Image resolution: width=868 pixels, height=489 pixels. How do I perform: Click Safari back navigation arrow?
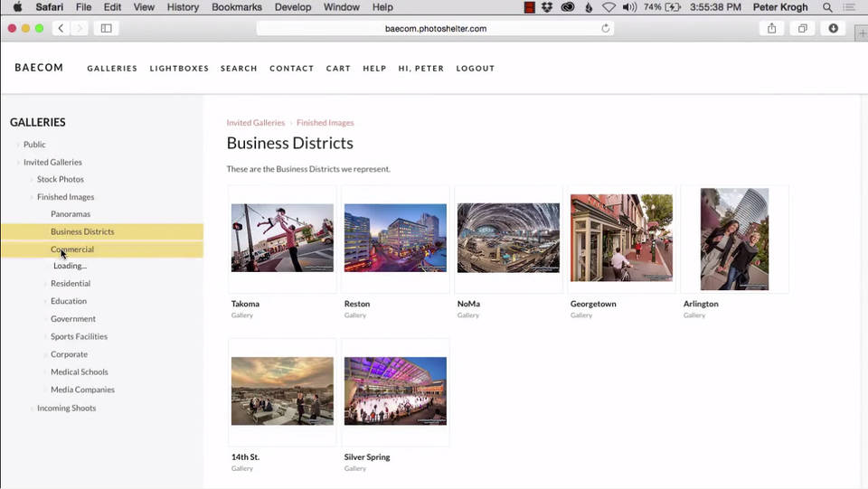(61, 28)
